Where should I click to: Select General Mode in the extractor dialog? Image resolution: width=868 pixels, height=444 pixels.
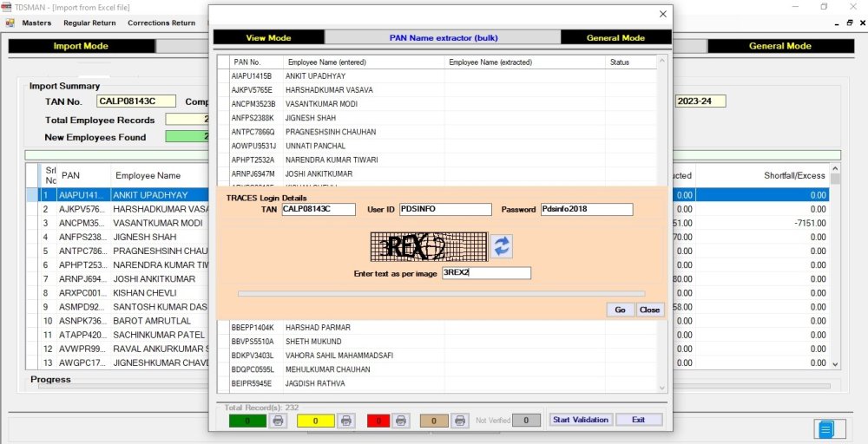(615, 37)
